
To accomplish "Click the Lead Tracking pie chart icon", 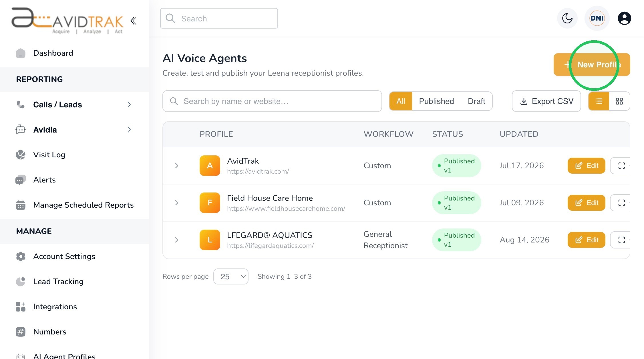I will pyautogui.click(x=21, y=282).
